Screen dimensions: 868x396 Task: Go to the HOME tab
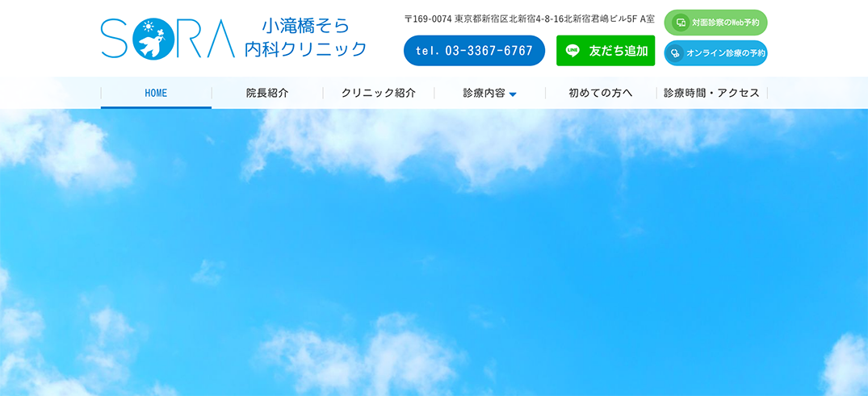pyautogui.click(x=156, y=93)
